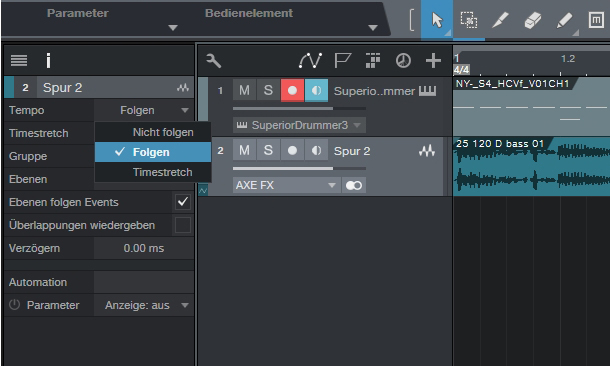The image size is (610, 366).
Task: Mute track 1 Superior Drummer
Action: [x=244, y=90]
